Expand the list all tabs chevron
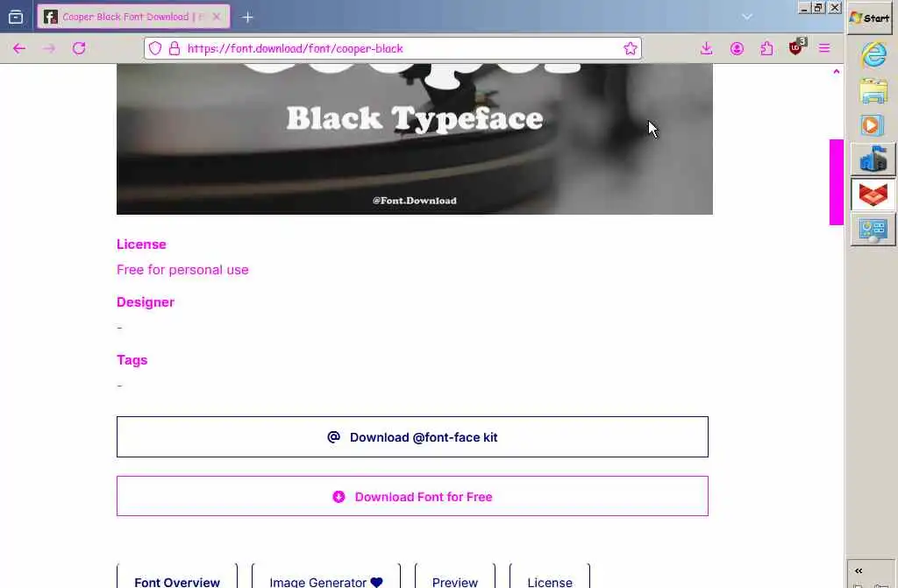Screen dimensions: 898x588 747,17
